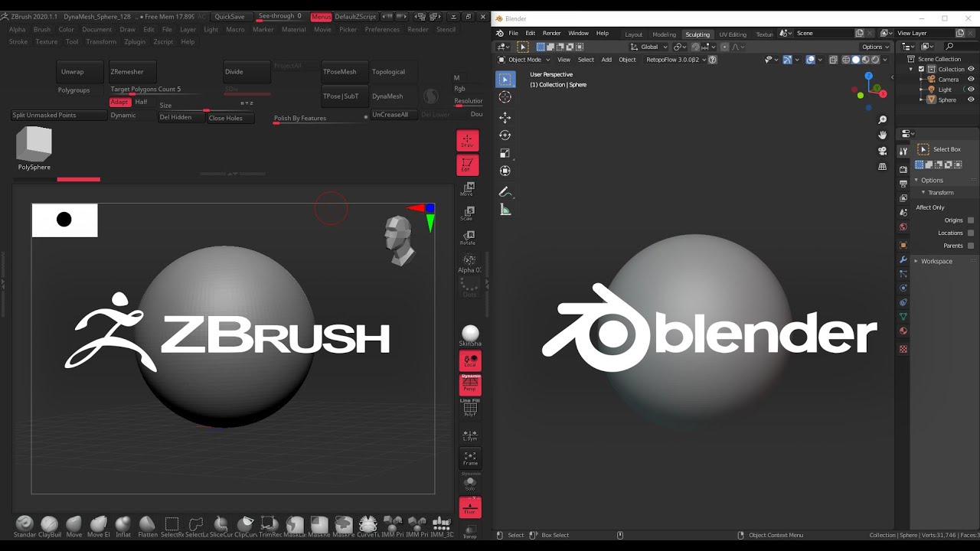
Task: Select Blender's Transform tool
Action: click(505, 171)
